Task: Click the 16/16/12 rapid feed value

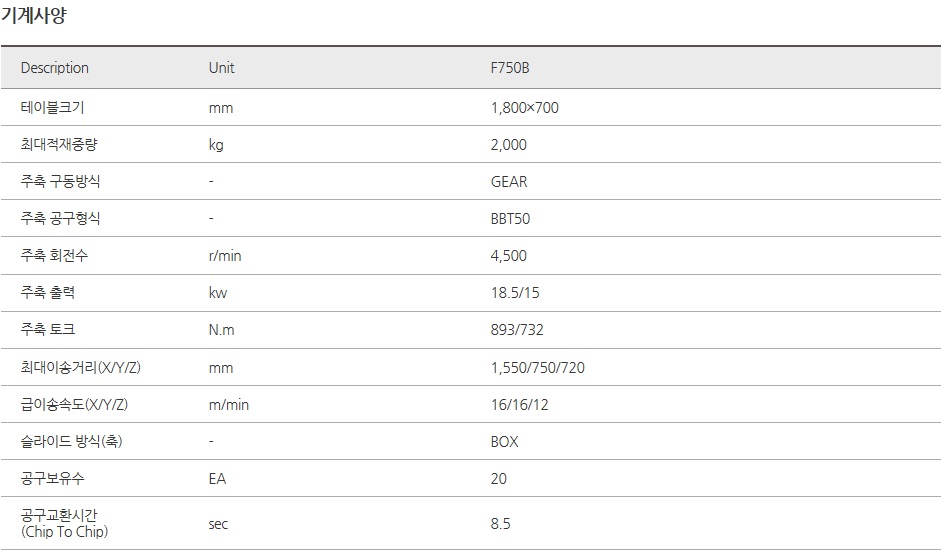Action: (520, 404)
